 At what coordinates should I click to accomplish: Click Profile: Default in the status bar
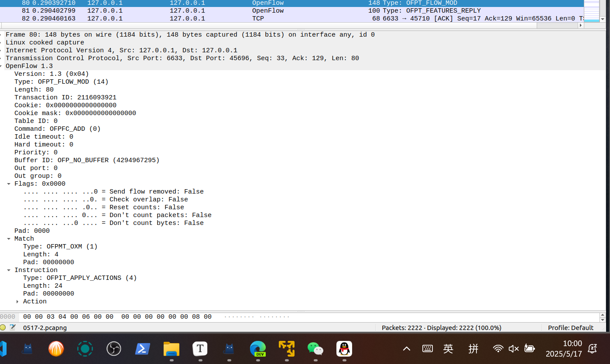[570, 327]
